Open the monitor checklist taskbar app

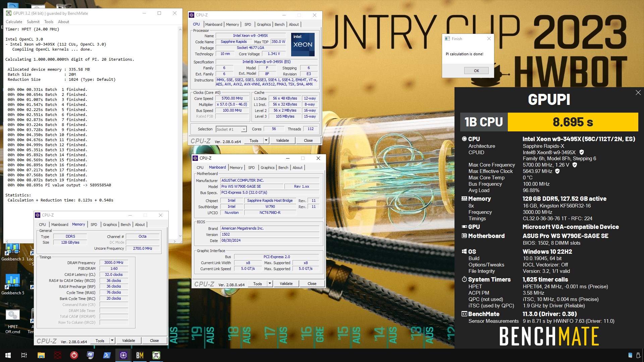[x=90, y=355]
